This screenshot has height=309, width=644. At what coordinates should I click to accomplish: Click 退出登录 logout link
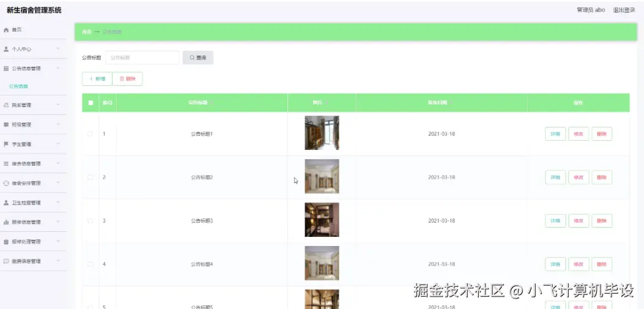624,10
